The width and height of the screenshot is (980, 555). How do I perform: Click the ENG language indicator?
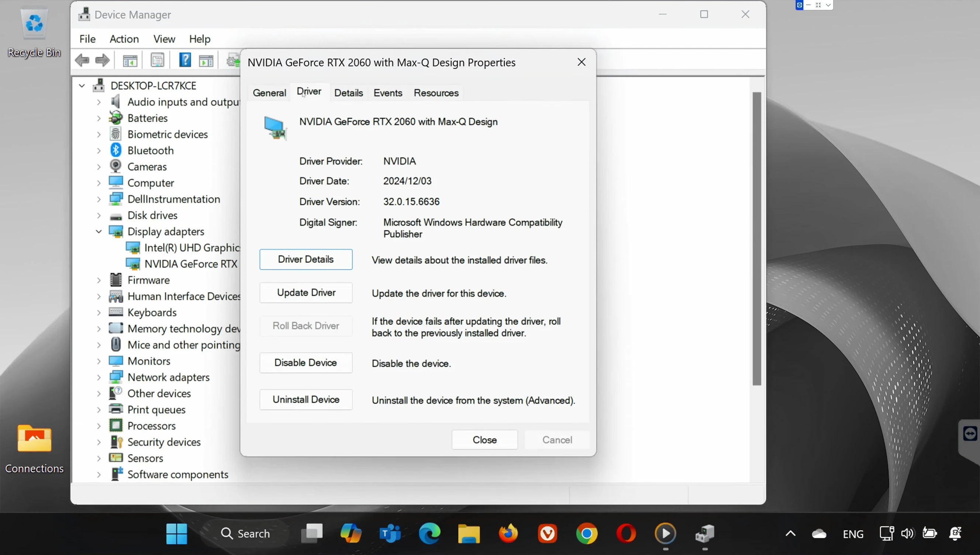click(853, 534)
